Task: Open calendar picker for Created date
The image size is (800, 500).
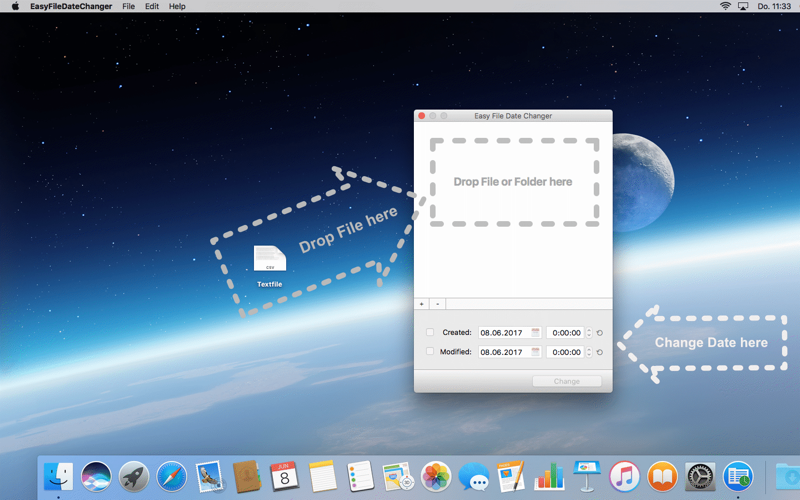Action: (535, 333)
